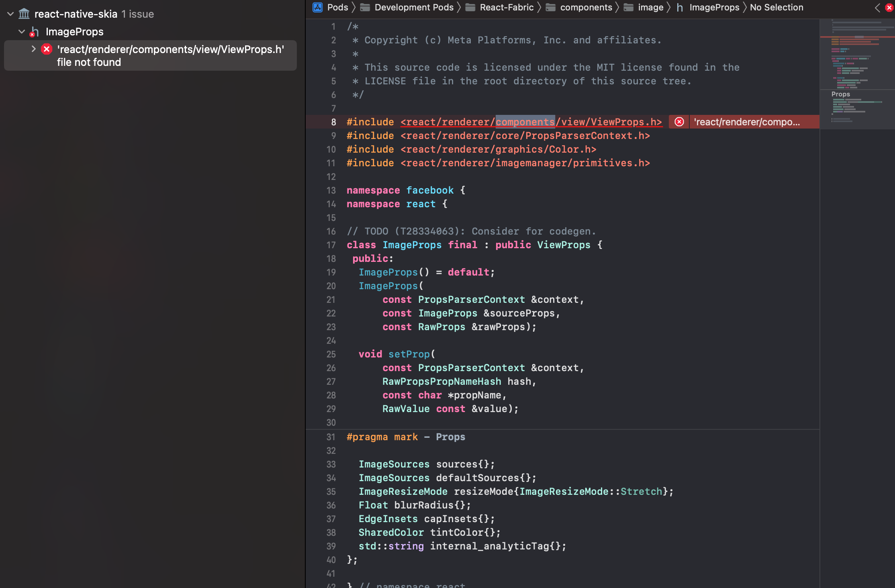Click the red error icon in issue navigator
The width and height of the screenshot is (895, 588).
tap(47, 49)
